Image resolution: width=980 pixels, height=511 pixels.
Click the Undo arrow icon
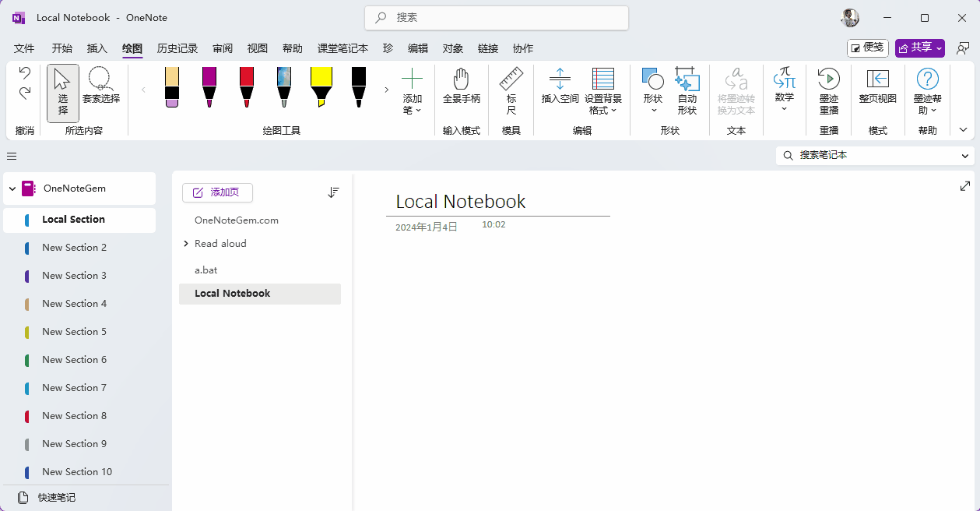(x=25, y=73)
